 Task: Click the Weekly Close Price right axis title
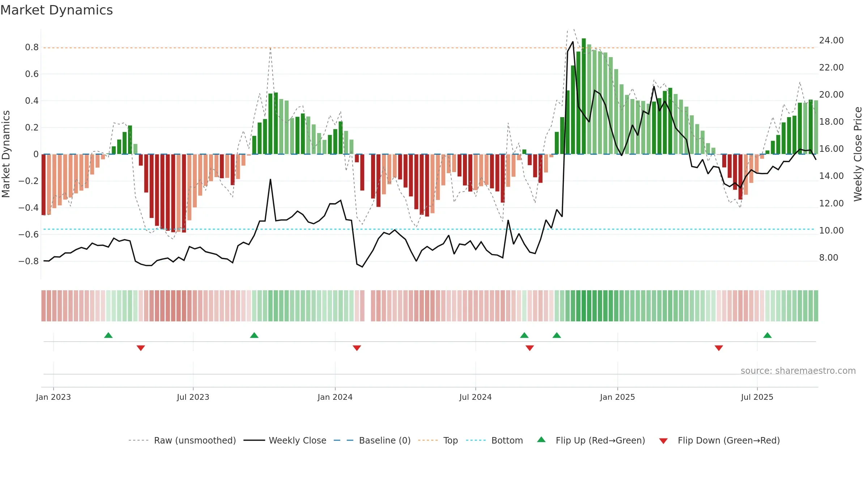coord(858,154)
